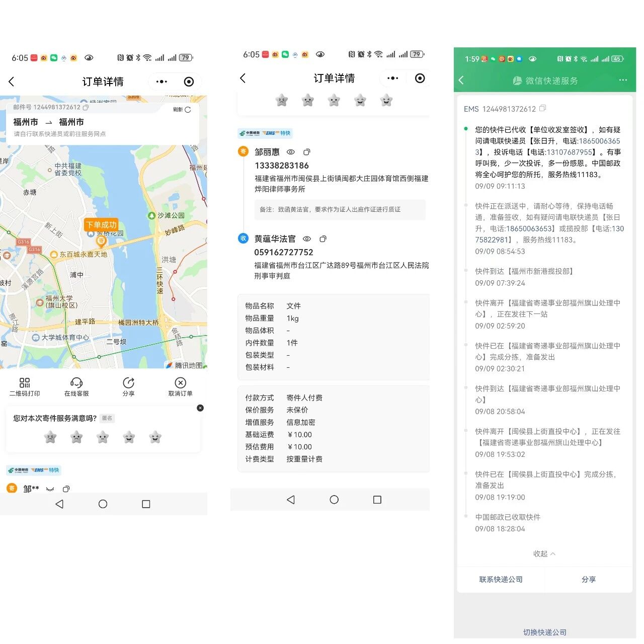Tap 切换快递公司 link
Viewport: 644px width, 644px height.
545,632
